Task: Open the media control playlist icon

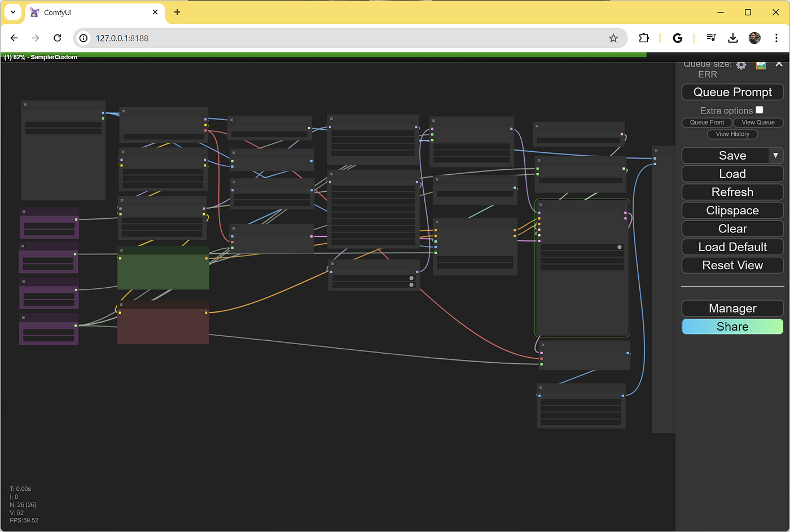Action: coord(711,38)
